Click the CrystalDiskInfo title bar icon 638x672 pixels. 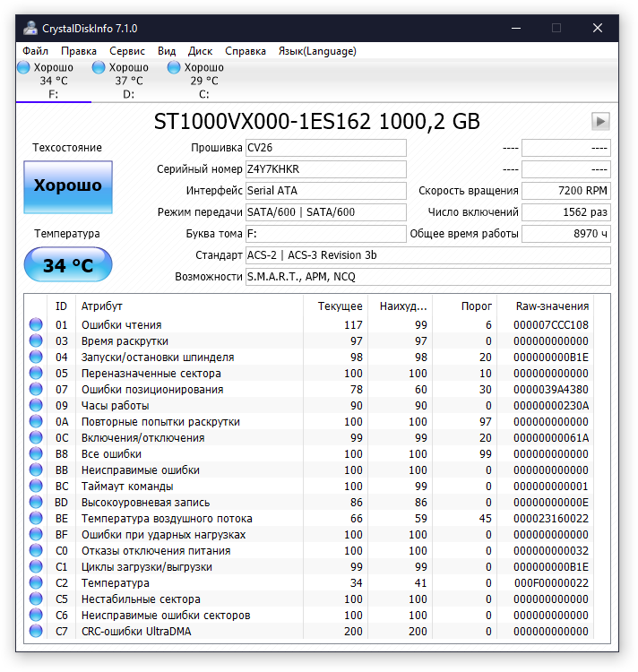tap(30, 29)
